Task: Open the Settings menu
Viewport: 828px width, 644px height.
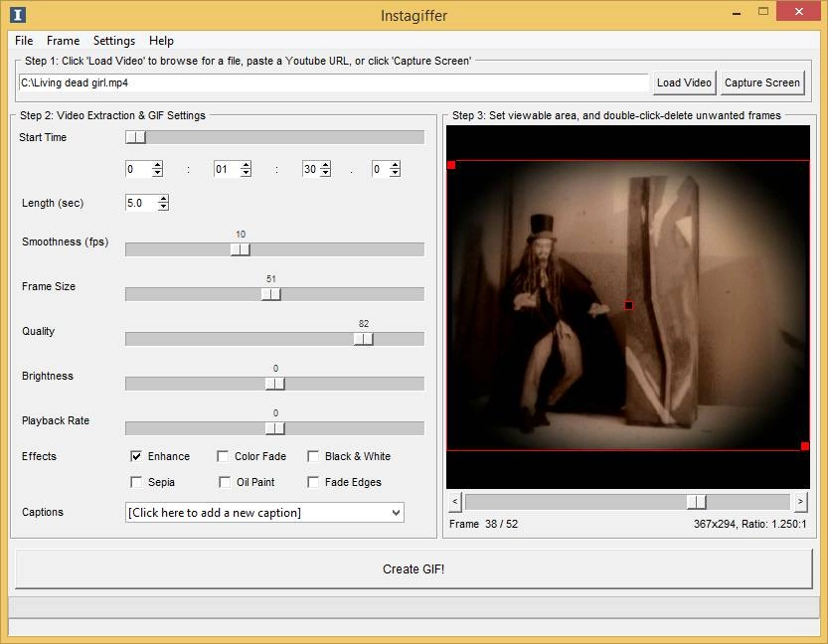Action: [114, 41]
